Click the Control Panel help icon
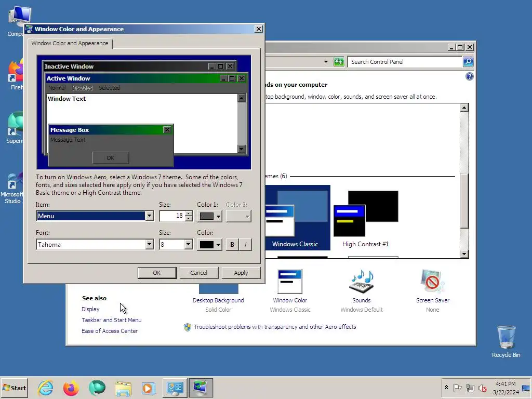This screenshot has width=532, height=399. tap(469, 76)
